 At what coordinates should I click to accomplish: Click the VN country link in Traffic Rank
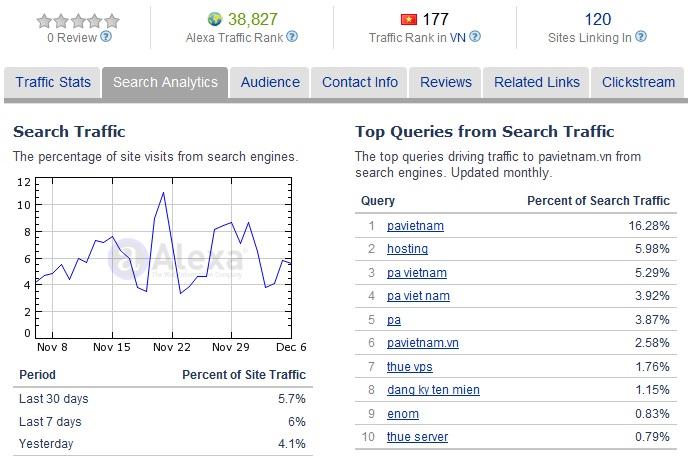click(x=458, y=38)
